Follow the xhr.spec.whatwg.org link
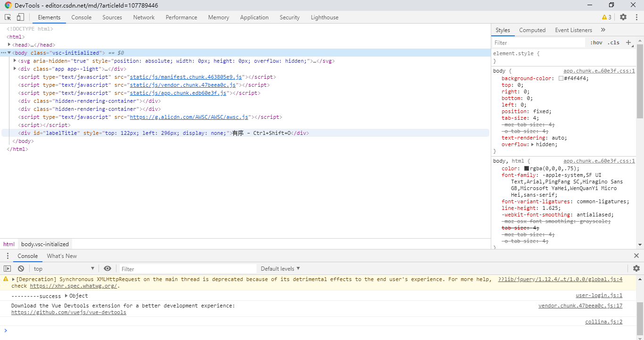The width and height of the screenshot is (644, 340). [x=74, y=286]
